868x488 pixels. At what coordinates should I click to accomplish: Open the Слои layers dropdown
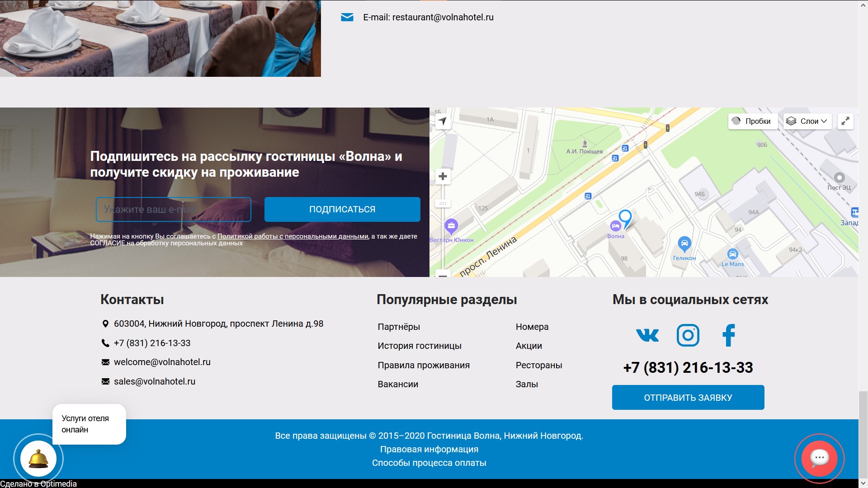[x=807, y=121]
